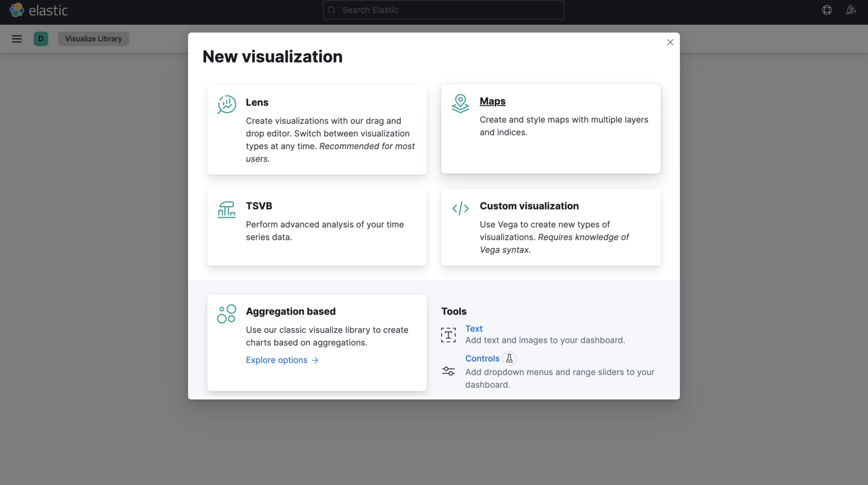This screenshot has width=868, height=485.
Task: Click the Lens chart magnifier icon
Action: point(227,105)
